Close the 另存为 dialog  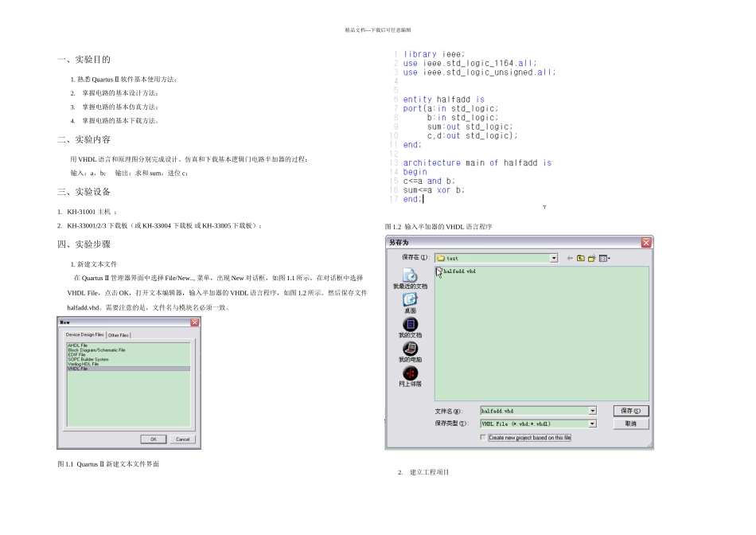point(646,242)
